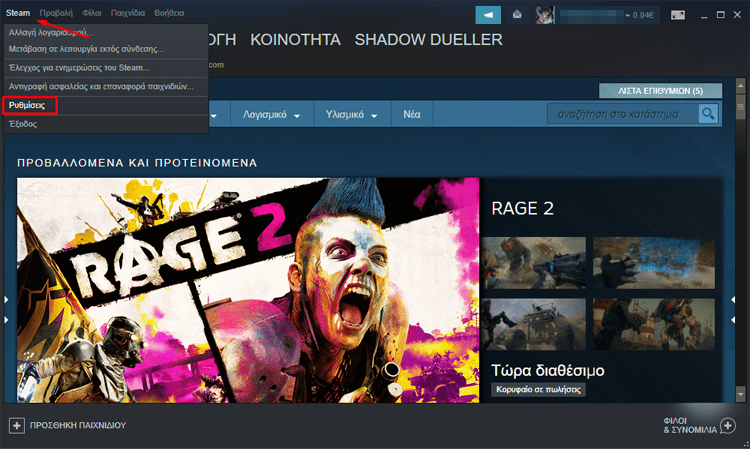Click the ΠΡΟΒΑΛΛΟΜΕΝΑ ΚΑΙ ΠΡΟΤΕΙΝΟΜΕΝΑ heading

pos(137,163)
